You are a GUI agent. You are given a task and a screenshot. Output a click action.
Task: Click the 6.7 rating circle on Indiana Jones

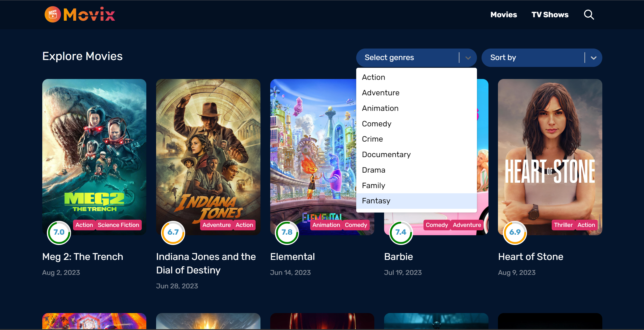click(x=173, y=232)
